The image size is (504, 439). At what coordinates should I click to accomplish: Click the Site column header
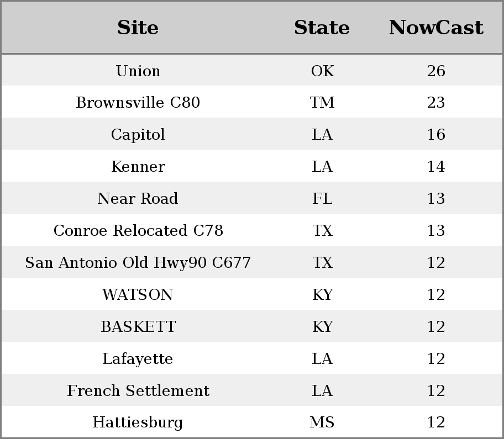pos(138,28)
